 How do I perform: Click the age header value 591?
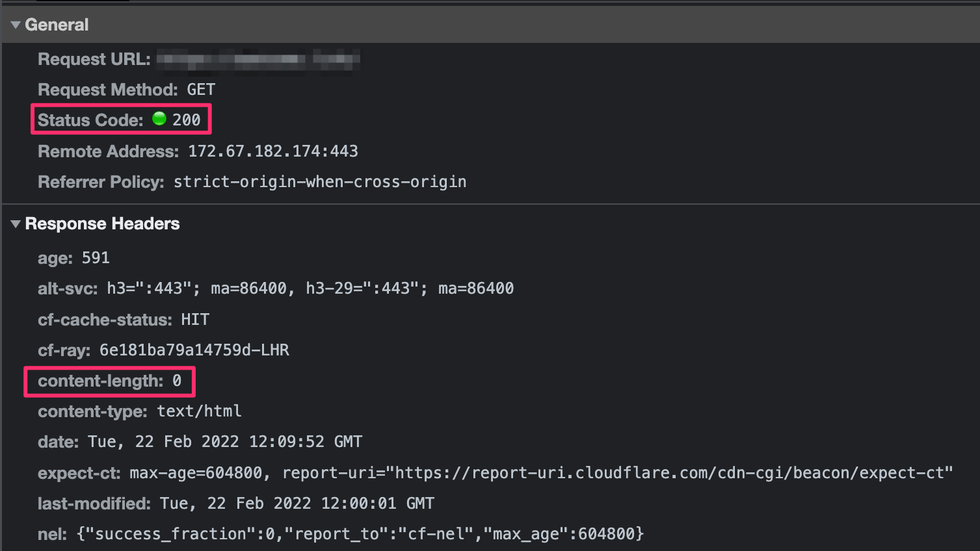tap(96, 258)
